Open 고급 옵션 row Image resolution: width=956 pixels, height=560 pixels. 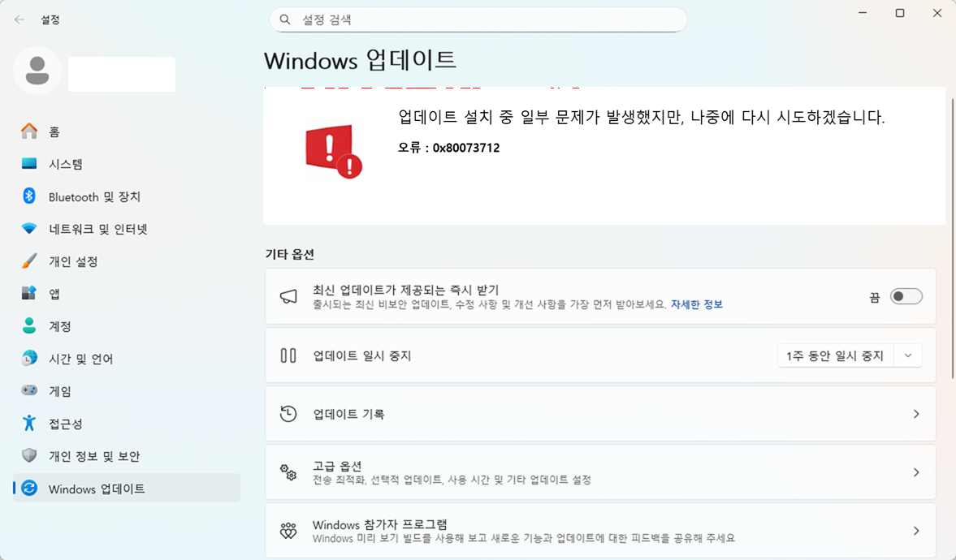(600, 472)
